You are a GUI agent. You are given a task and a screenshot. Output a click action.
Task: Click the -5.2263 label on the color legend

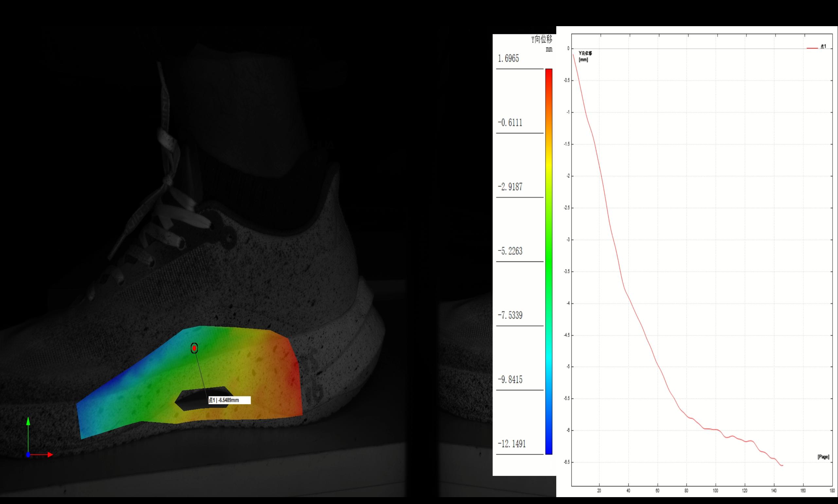coord(510,251)
